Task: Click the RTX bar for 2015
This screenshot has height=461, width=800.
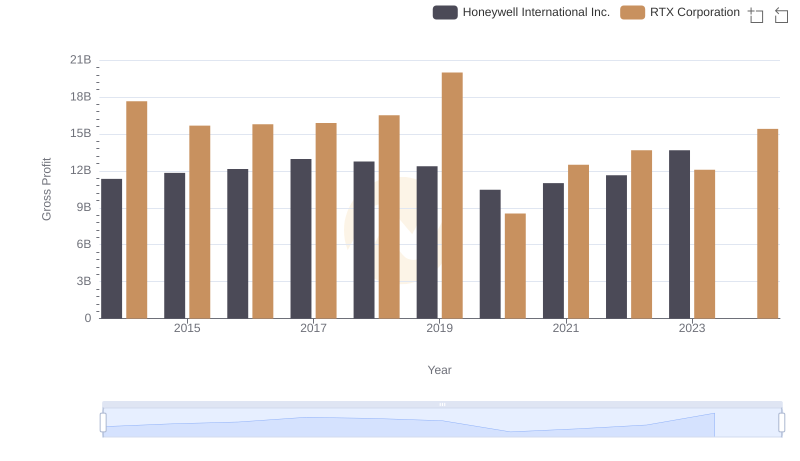Action: (x=199, y=222)
